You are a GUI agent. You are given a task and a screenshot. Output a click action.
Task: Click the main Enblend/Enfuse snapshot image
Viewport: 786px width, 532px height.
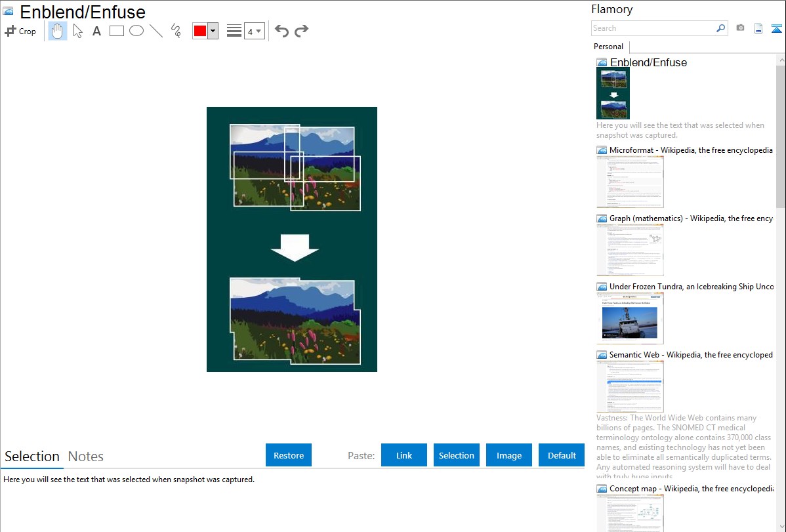[292, 239]
